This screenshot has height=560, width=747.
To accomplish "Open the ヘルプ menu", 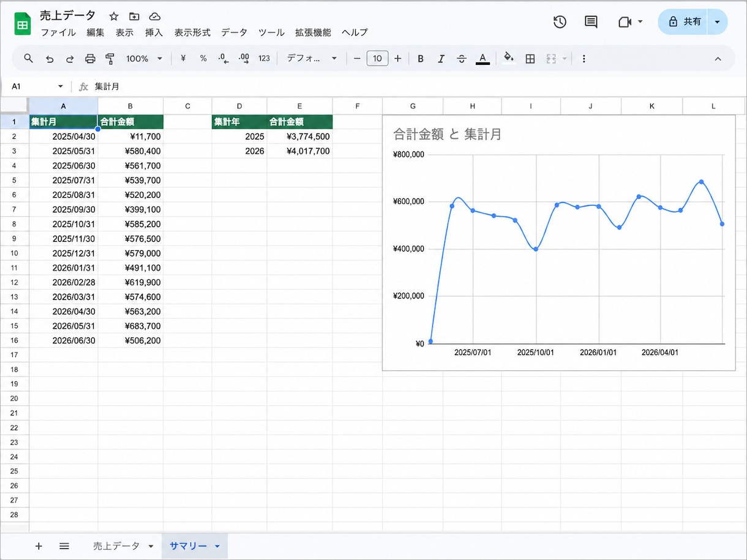I will pos(355,32).
